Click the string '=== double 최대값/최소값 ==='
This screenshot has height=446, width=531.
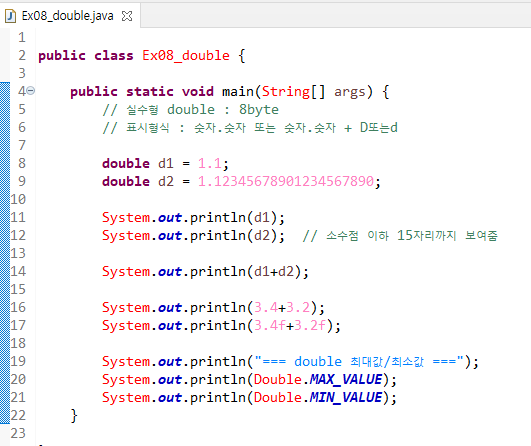359,361
